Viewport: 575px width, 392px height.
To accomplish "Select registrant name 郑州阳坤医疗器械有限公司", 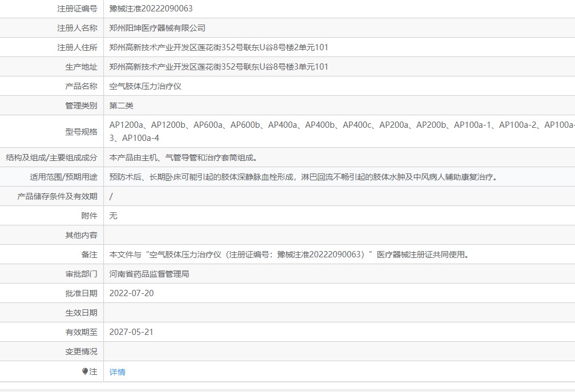I will coord(158,28).
